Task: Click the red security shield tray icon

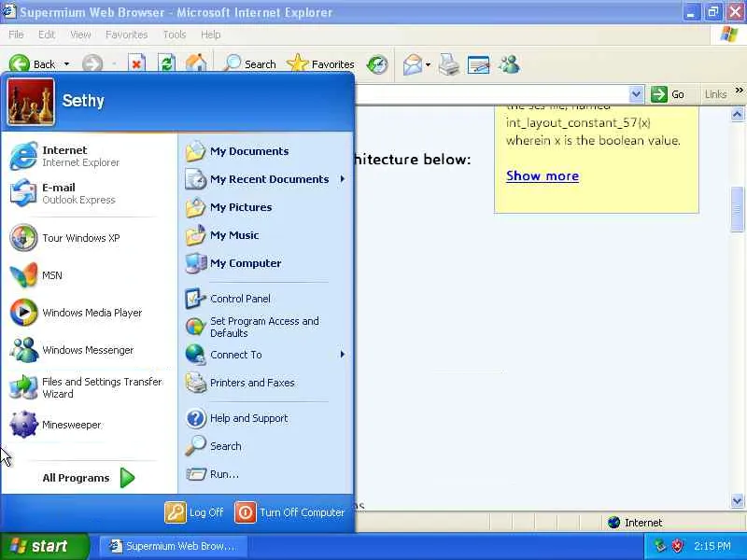Action: (677, 546)
